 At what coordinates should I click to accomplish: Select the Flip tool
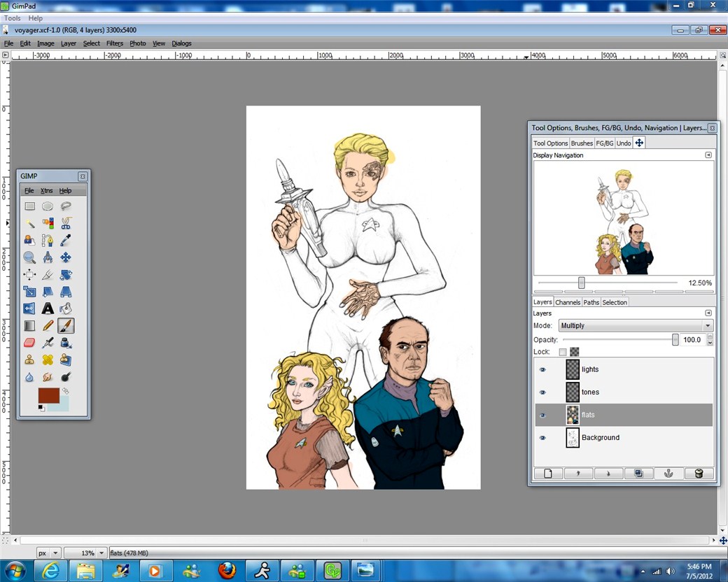coord(29,308)
